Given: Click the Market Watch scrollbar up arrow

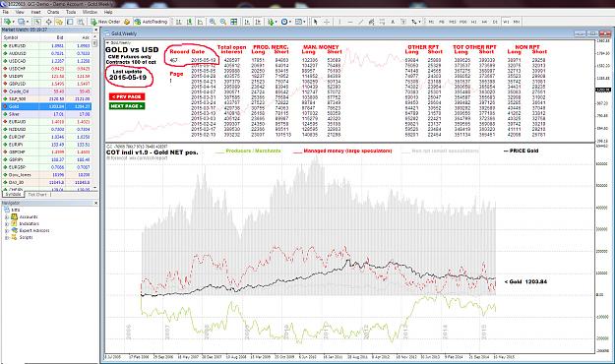Looking at the screenshot, I should 94,37.
